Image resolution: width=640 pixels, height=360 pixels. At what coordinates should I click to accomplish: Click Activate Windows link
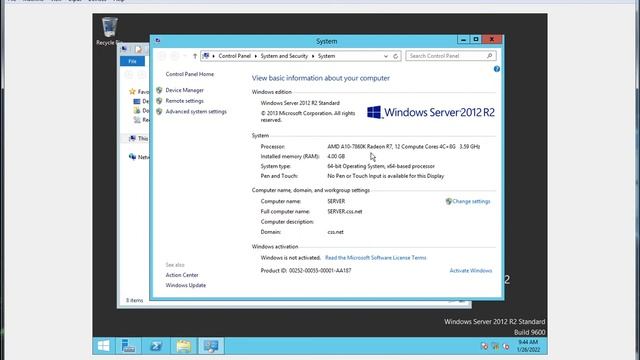[471, 271]
